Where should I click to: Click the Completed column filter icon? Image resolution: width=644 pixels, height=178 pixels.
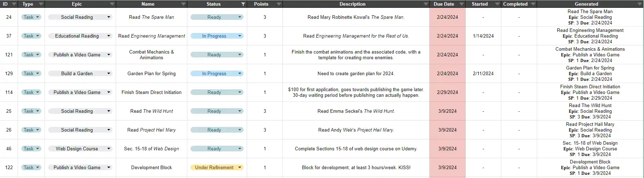point(533,4)
